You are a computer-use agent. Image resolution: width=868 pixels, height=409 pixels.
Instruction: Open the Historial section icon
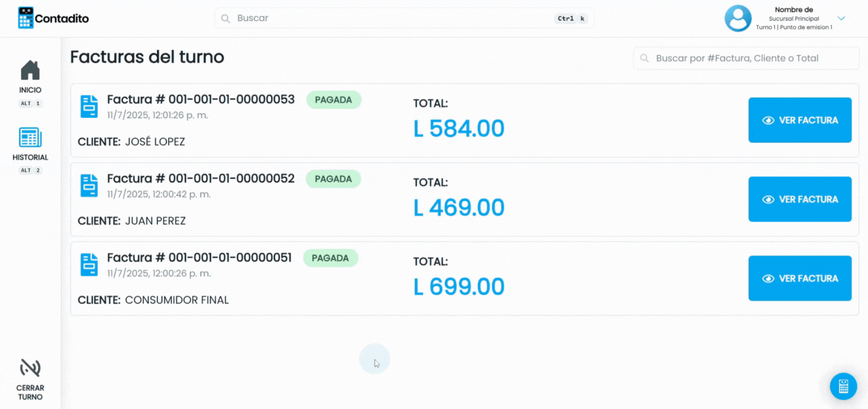click(x=30, y=137)
